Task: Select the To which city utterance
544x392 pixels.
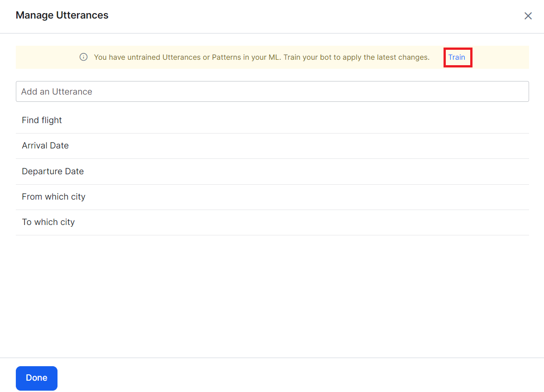Action: tap(48, 222)
